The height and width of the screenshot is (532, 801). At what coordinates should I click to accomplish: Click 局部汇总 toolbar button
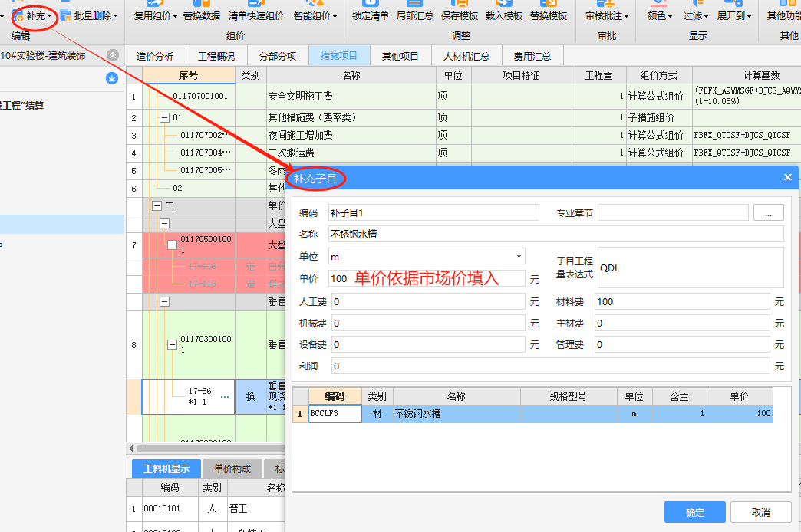pos(415,16)
